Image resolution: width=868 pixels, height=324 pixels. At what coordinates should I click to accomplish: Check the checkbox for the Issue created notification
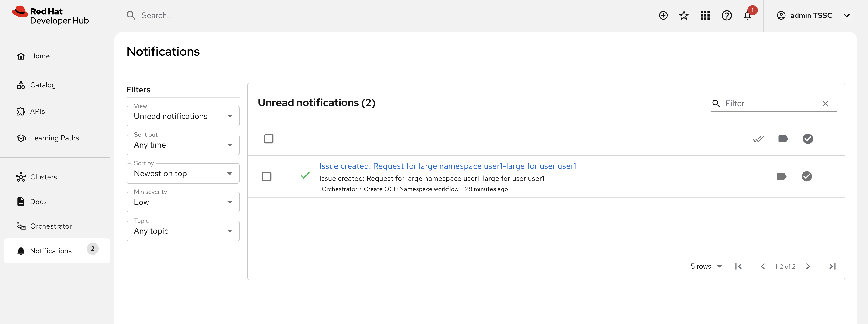point(267,176)
